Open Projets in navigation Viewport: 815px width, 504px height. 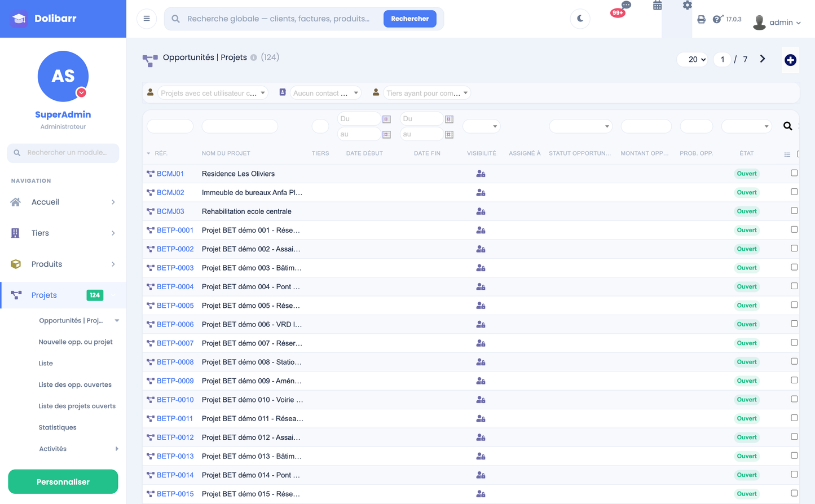tap(63, 295)
